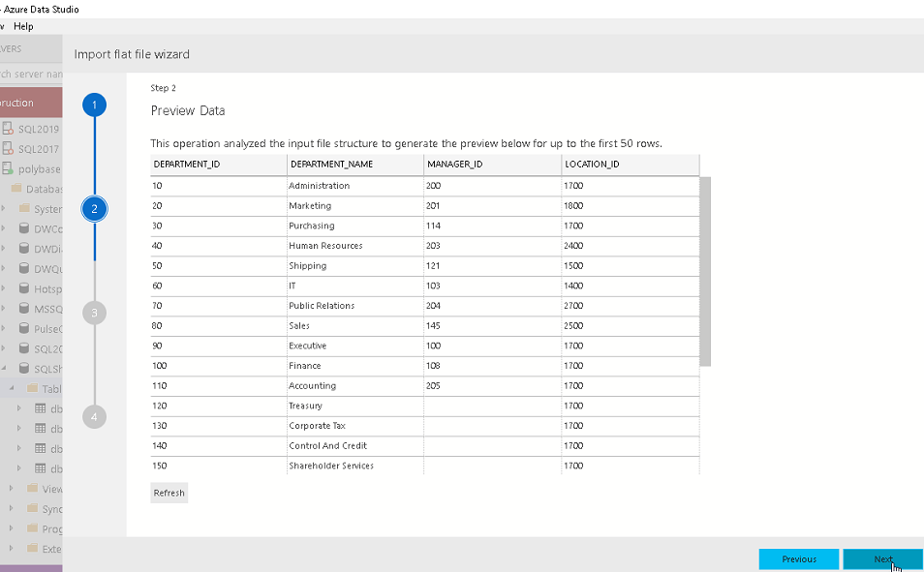Click the Views folder icon
Screen dimensions: 924x572
tap(32, 489)
